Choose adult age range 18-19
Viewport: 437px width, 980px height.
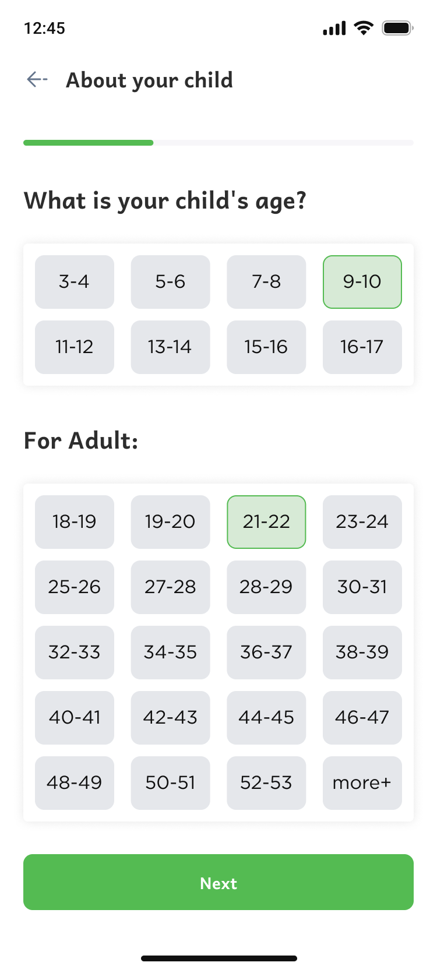(75, 522)
